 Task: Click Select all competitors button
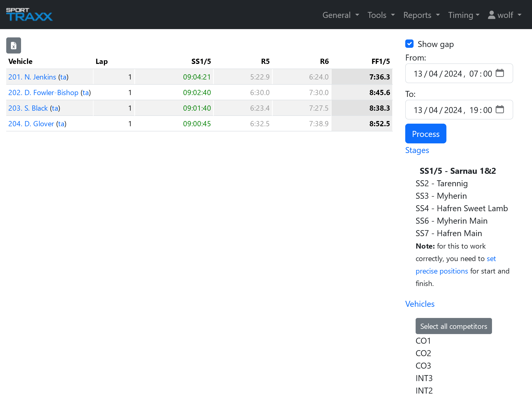tap(454, 326)
